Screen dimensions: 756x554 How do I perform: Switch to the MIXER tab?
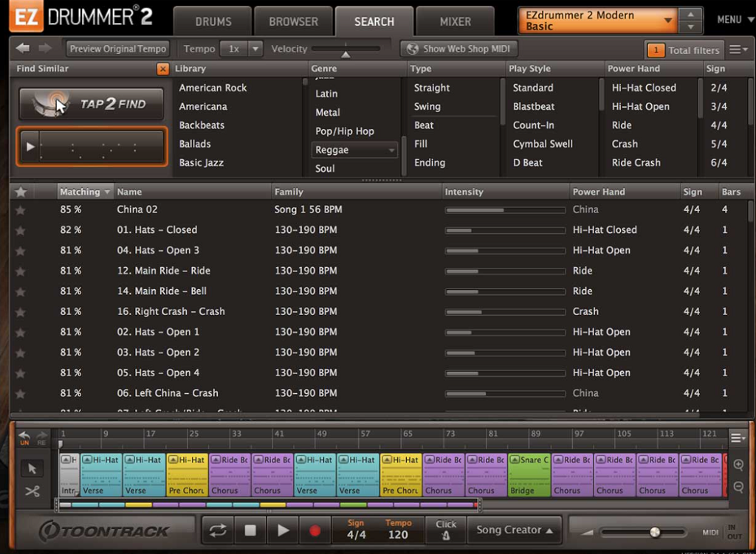tap(455, 21)
